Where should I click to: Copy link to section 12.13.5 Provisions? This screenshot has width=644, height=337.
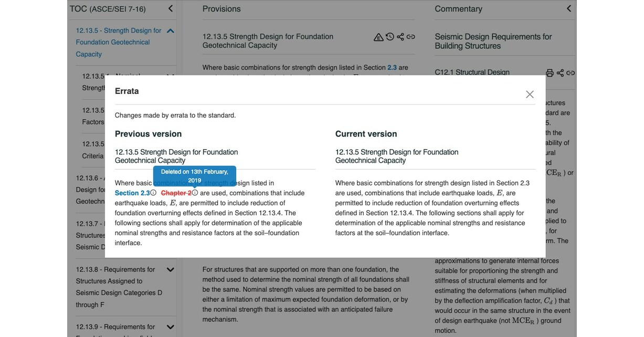coord(411,37)
